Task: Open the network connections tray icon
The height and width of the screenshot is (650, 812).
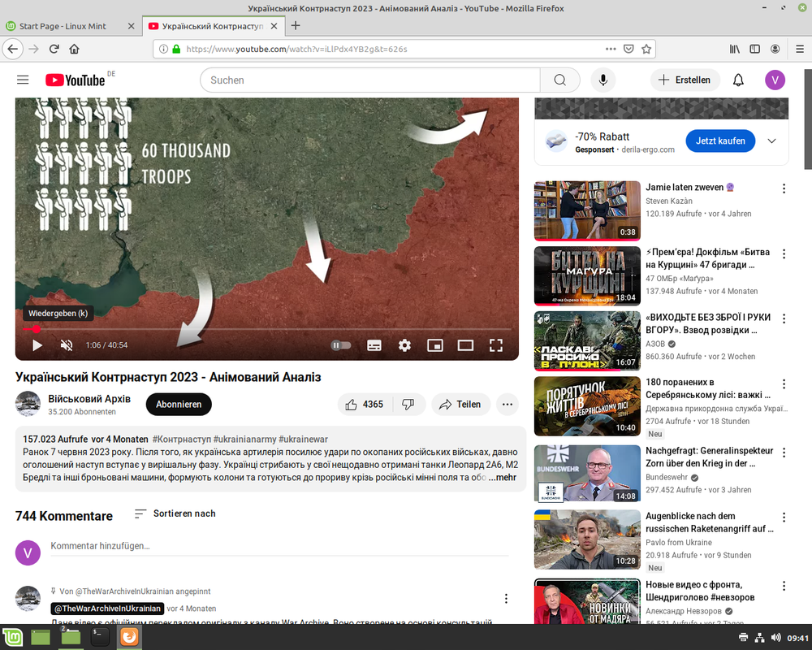Action: (759, 638)
